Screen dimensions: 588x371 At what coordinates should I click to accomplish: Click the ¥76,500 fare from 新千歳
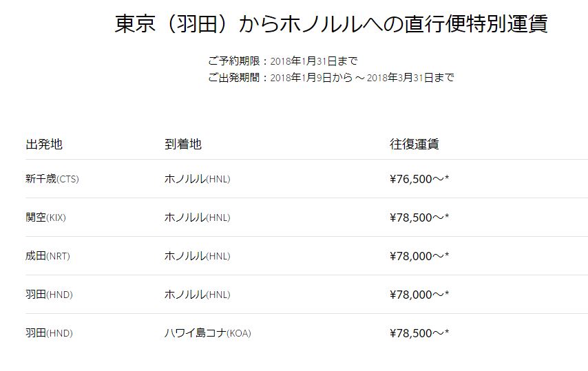[419, 179]
